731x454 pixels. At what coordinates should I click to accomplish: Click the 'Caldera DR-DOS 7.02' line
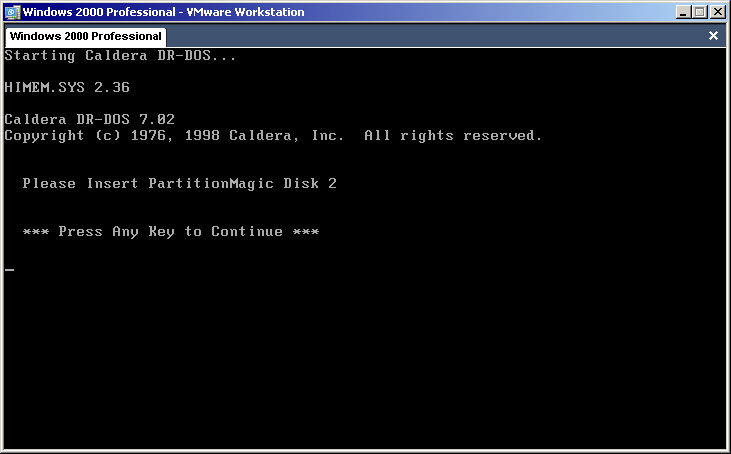point(90,119)
